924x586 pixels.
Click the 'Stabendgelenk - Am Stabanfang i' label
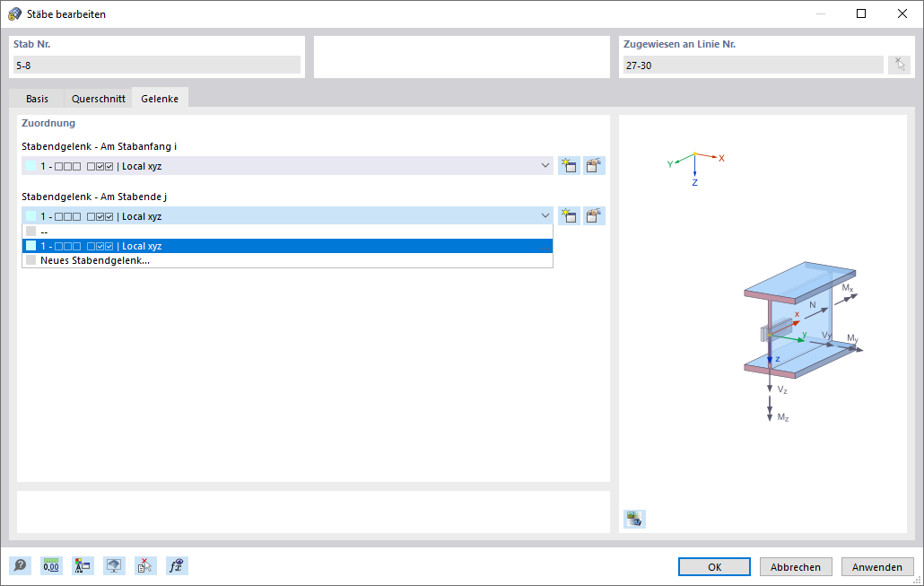pyautogui.click(x=99, y=146)
